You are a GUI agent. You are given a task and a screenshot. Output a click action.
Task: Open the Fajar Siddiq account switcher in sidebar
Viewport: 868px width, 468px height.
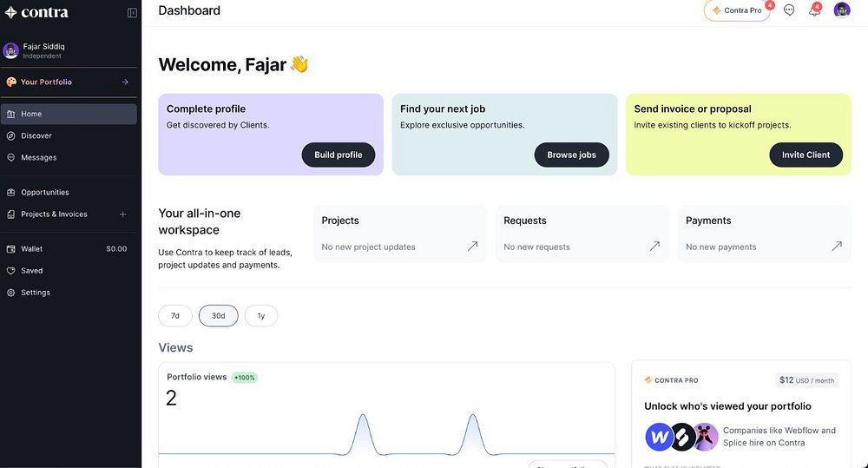click(x=69, y=50)
